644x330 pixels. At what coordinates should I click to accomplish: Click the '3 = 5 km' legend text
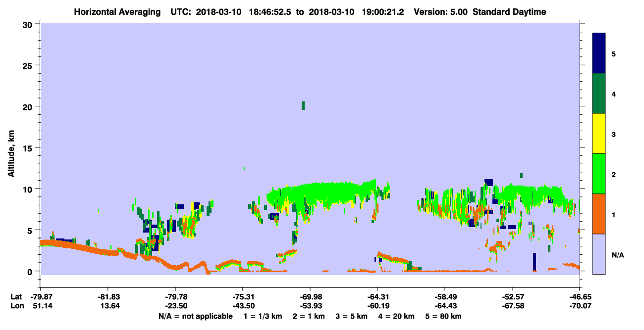click(351, 316)
